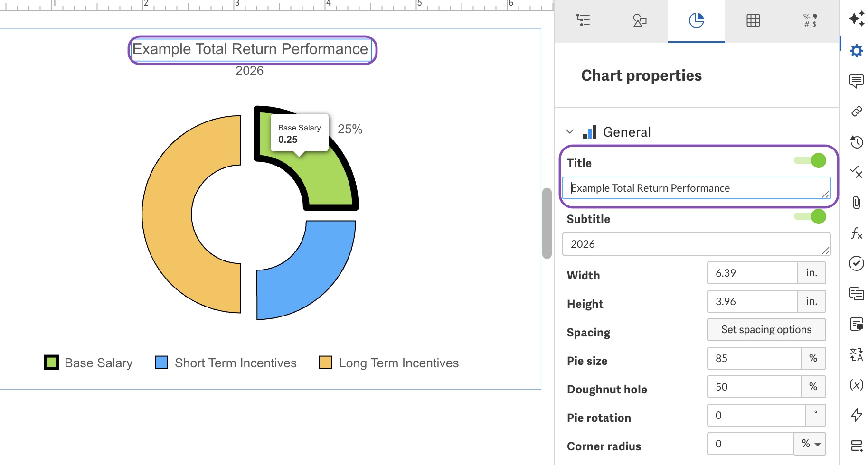
Task: Open the (x) variables icon
Action: tap(857, 385)
